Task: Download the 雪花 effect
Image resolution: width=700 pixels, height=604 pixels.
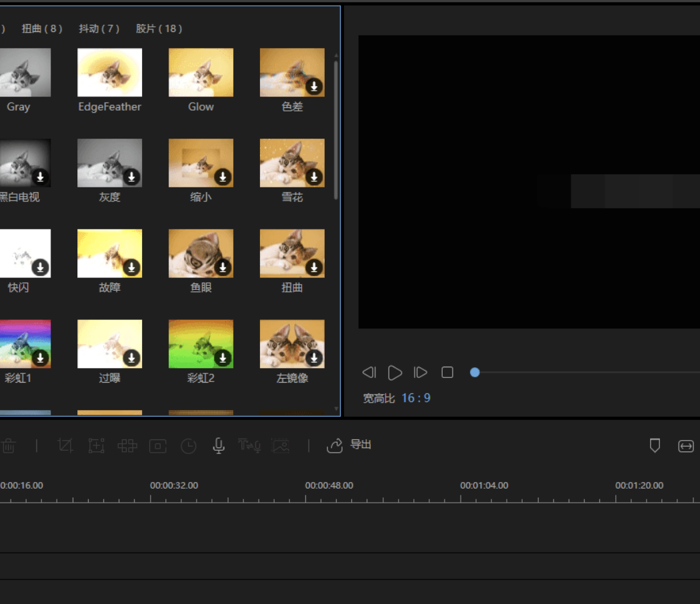Action: [314, 177]
